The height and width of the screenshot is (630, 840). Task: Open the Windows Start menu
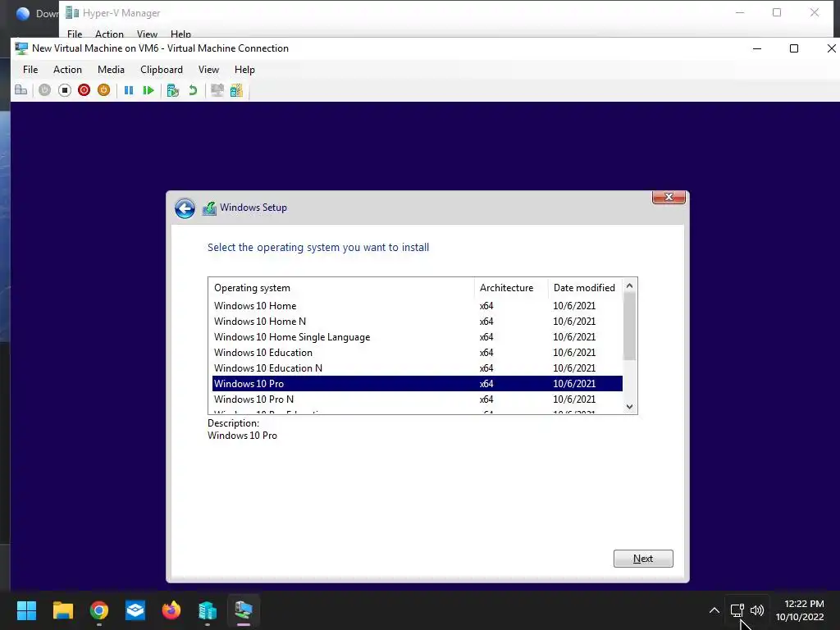(x=26, y=610)
